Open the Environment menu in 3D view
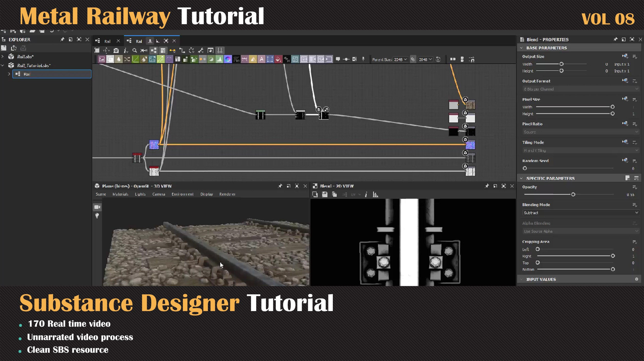This screenshot has height=361, width=644. click(182, 194)
